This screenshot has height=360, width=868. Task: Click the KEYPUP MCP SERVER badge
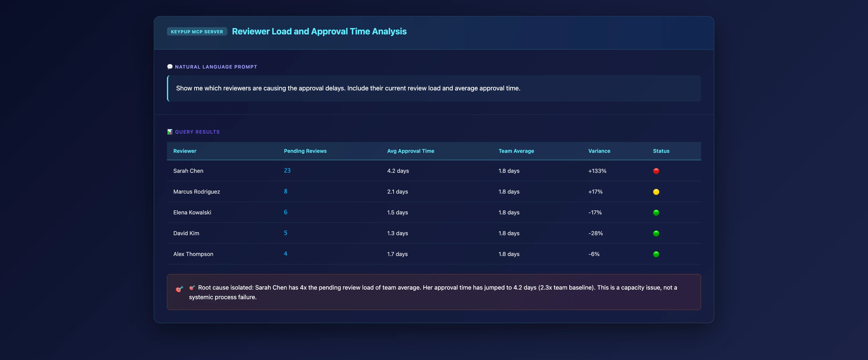coord(197,32)
